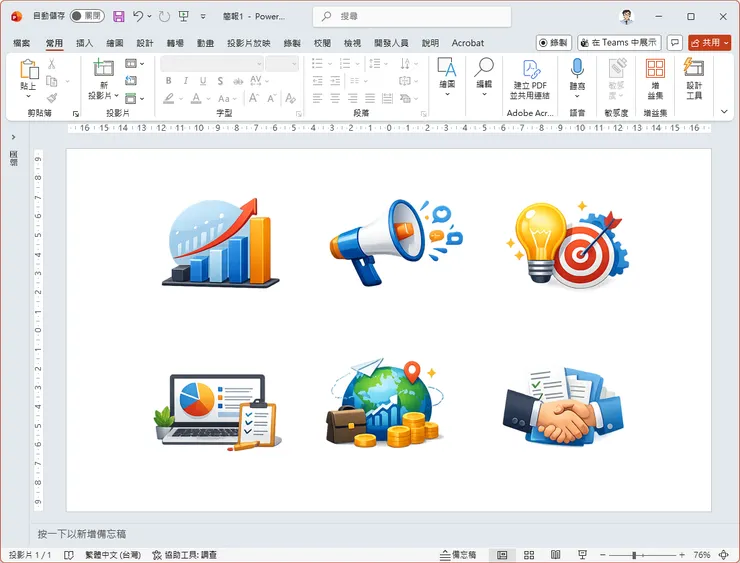
Task: Open the Designer (設計工具) icon
Action: pos(694,67)
